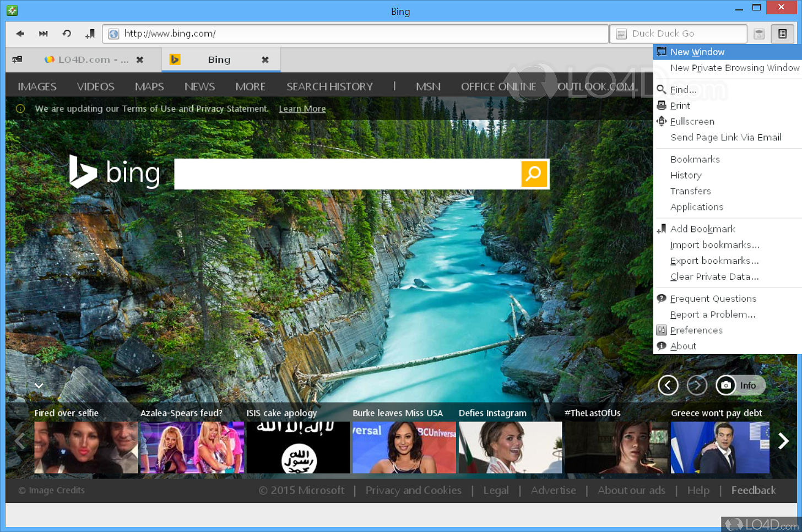Open Preferences from the menu

[x=727, y=330]
